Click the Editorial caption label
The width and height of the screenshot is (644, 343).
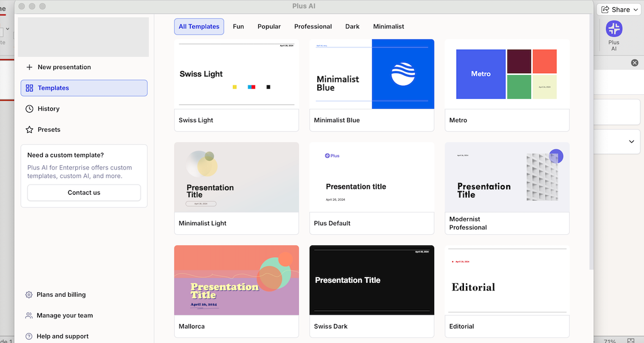coord(461,327)
